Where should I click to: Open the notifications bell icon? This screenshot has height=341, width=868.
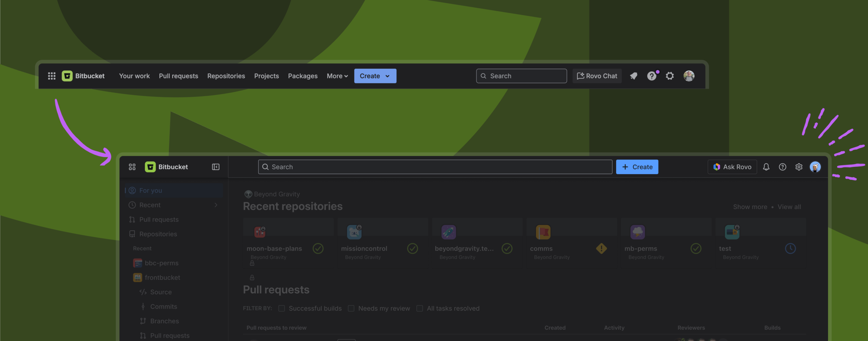[766, 167]
